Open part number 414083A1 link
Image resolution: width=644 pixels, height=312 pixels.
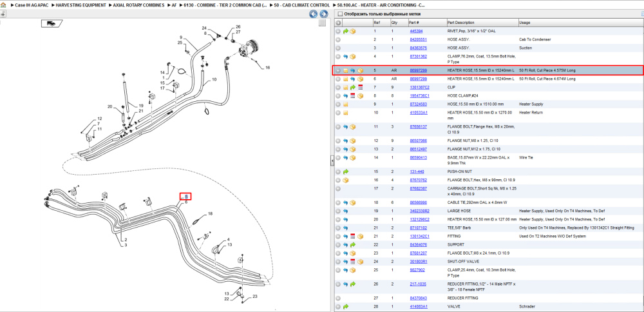click(419, 307)
